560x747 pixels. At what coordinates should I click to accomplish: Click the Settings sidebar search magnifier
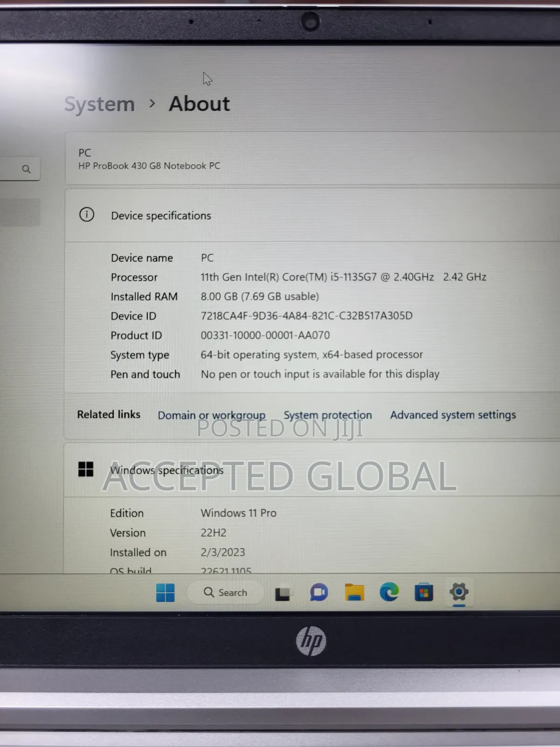(x=26, y=169)
